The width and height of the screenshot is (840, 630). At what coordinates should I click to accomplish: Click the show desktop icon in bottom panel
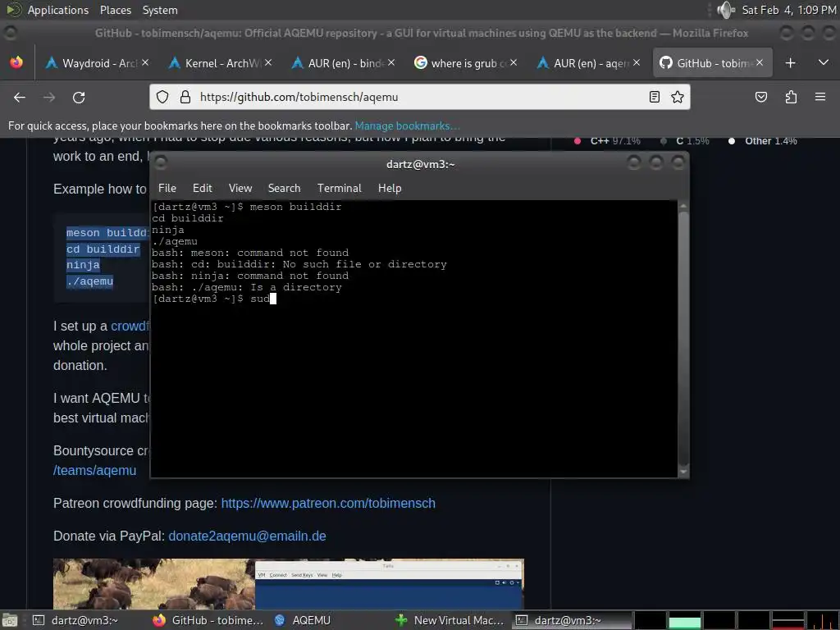click(10, 620)
